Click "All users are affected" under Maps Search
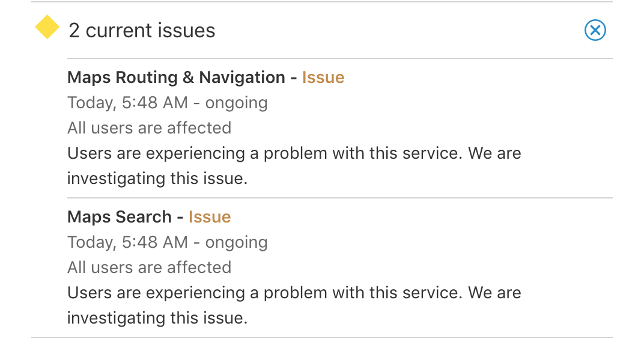Image resolution: width=644 pixels, height=338 pixels. (x=150, y=267)
